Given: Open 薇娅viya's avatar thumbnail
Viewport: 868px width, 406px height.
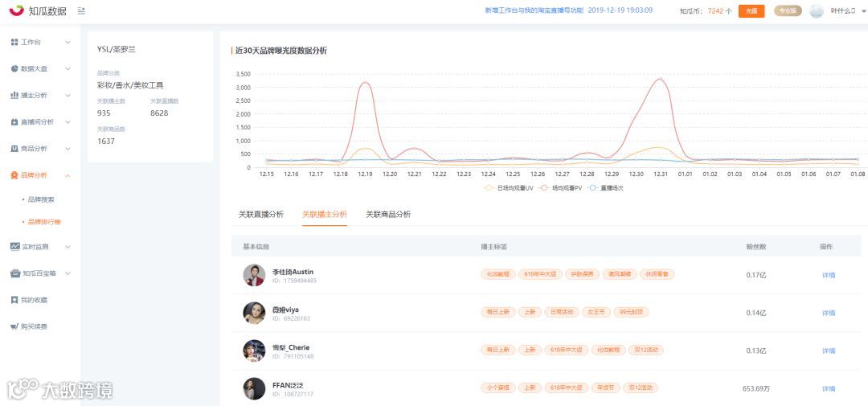Looking at the screenshot, I should tap(254, 313).
